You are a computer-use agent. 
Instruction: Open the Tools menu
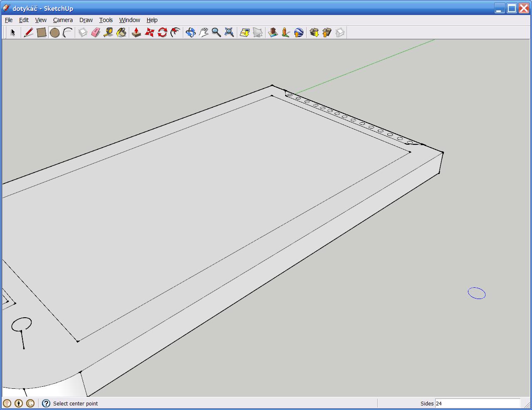pos(106,20)
